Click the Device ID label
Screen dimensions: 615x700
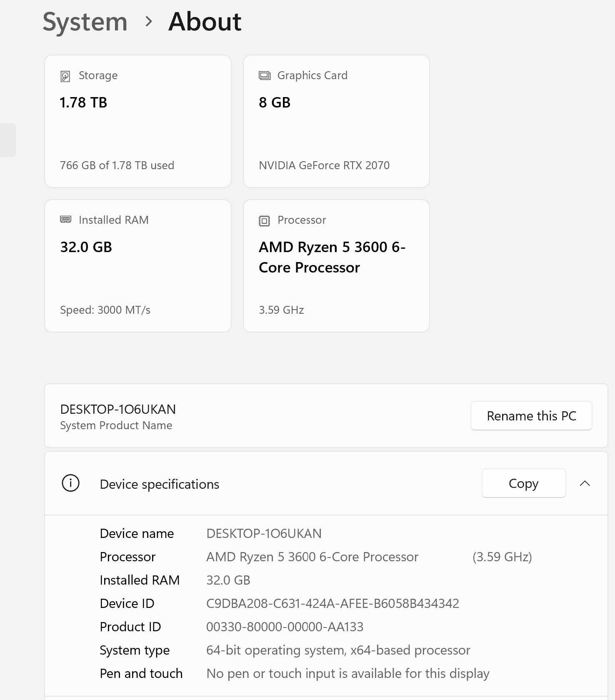[x=127, y=603]
